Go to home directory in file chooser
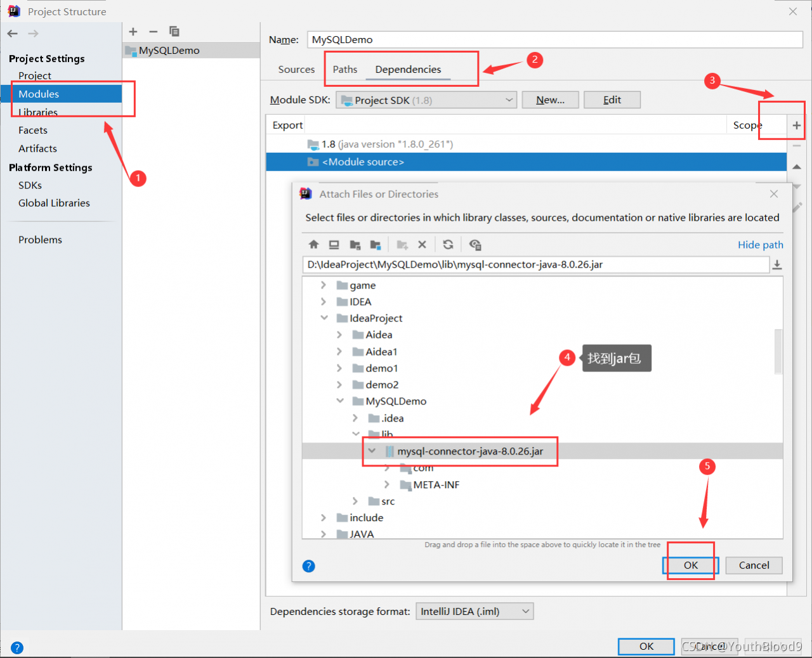Screen dimensions: 812x658 pyautogui.click(x=313, y=245)
